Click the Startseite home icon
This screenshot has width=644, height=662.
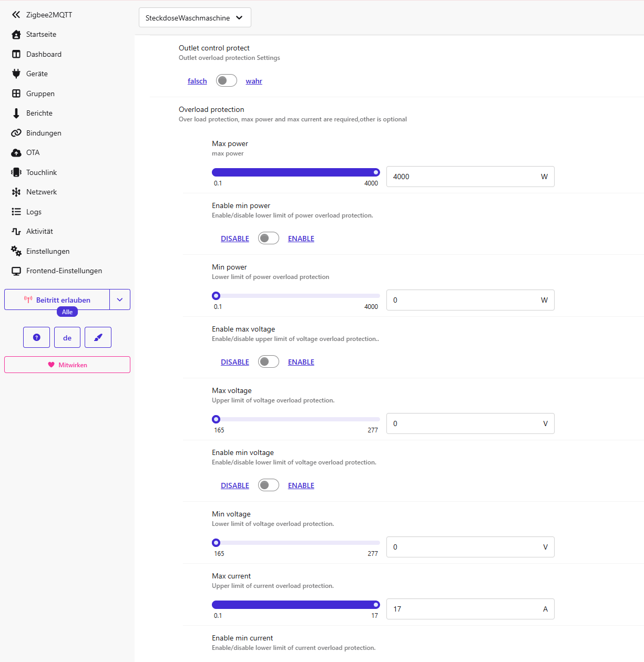coord(16,35)
